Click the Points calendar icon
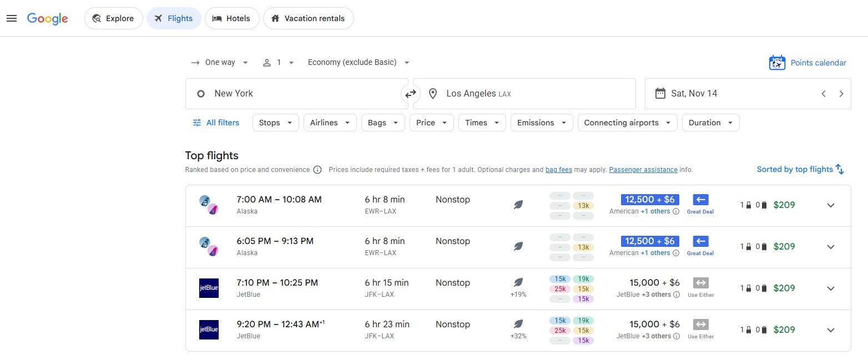The width and height of the screenshot is (868, 360). [x=777, y=63]
